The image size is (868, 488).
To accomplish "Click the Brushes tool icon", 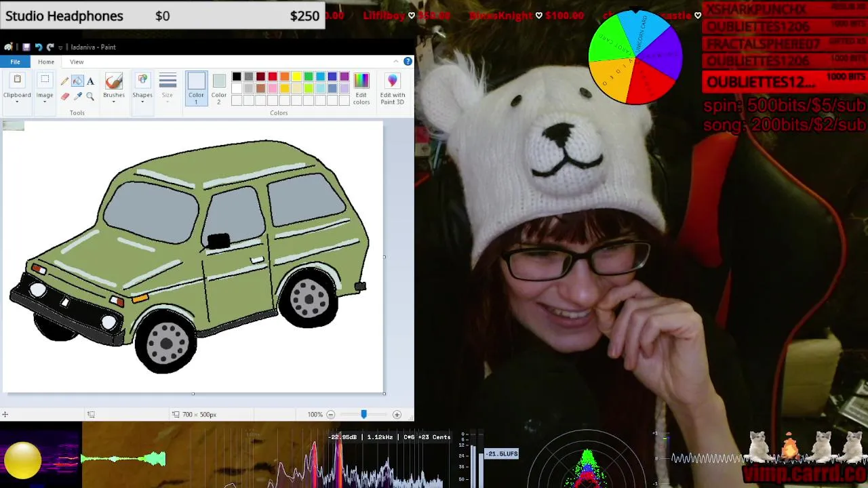I will (x=114, y=81).
